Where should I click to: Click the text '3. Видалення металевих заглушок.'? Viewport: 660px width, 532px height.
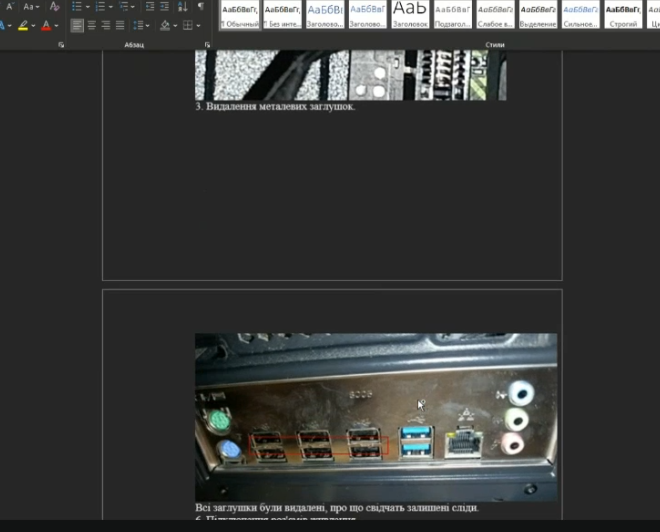[275, 106]
